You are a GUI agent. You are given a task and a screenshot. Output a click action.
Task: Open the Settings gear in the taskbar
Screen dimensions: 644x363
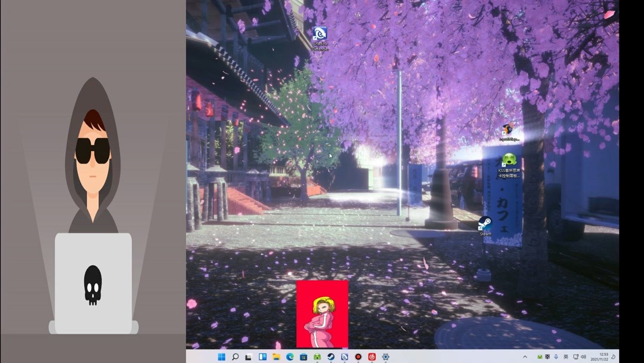pos(385,357)
